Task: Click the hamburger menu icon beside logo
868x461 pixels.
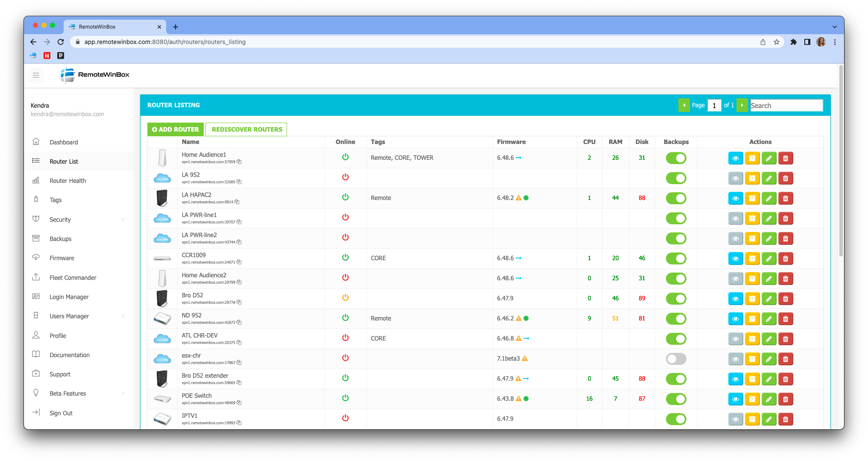Action: (x=36, y=75)
